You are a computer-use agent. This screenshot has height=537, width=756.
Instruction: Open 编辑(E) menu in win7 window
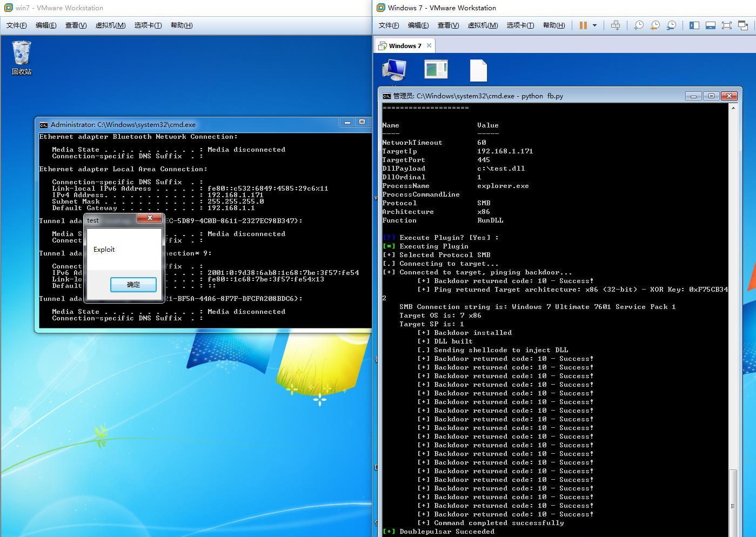point(46,25)
